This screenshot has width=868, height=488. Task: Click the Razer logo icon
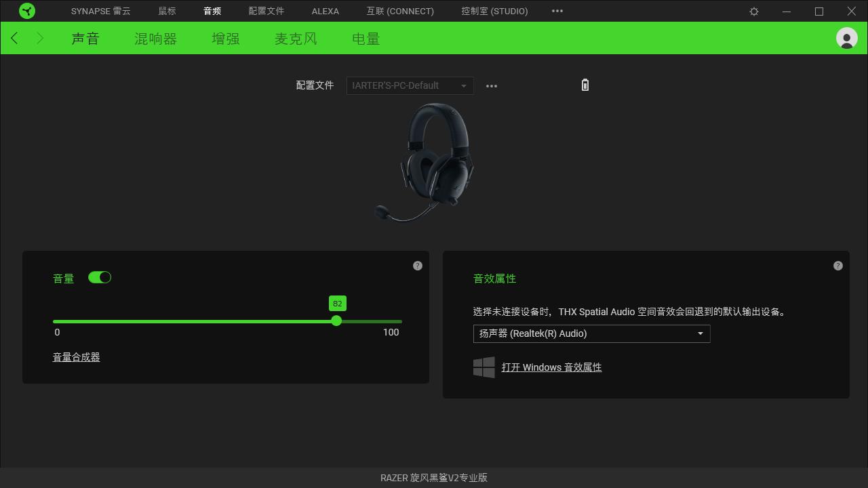(x=27, y=11)
